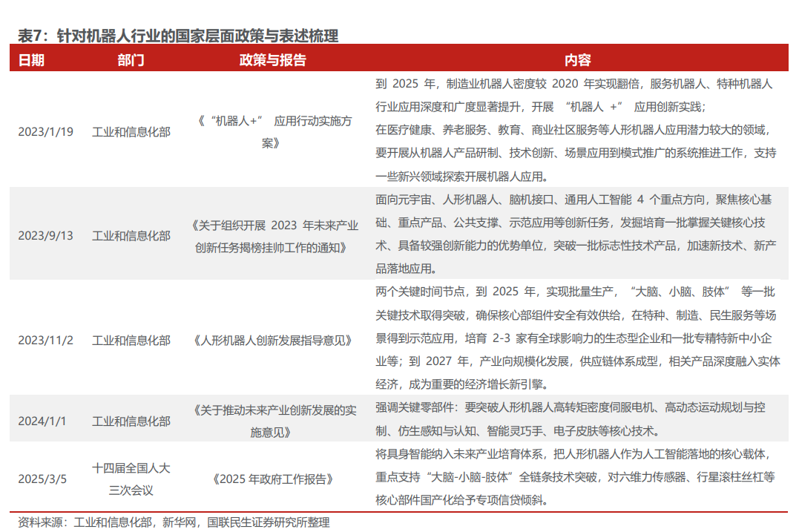
Task: Click 工业和信息化部 in the 2023/9/13 row
Action: tap(131, 236)
